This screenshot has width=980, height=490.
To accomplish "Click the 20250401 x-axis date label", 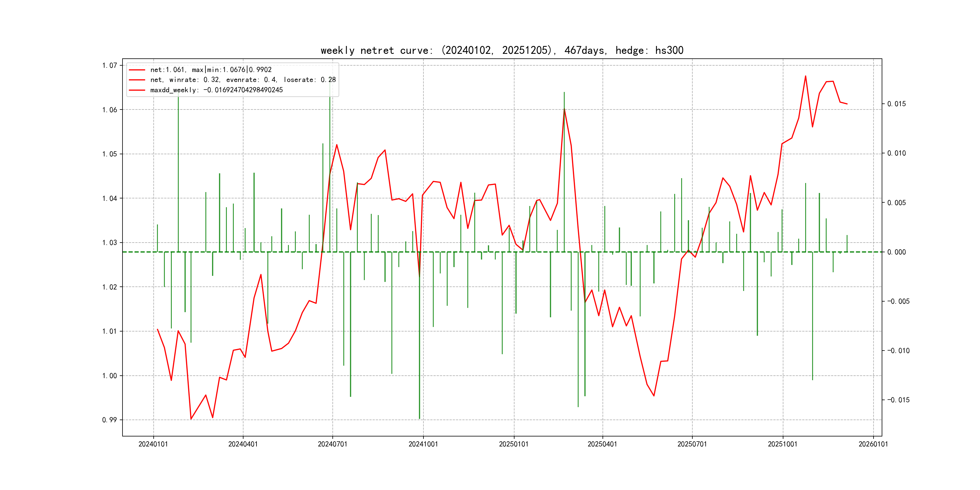I will click(x=602, y=444).
